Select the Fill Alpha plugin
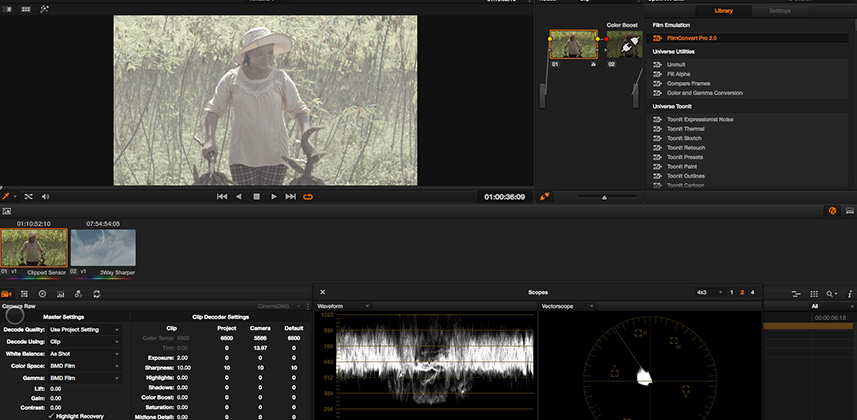The width and height of the screenshot is (857, 420). [x=747, y=74]
